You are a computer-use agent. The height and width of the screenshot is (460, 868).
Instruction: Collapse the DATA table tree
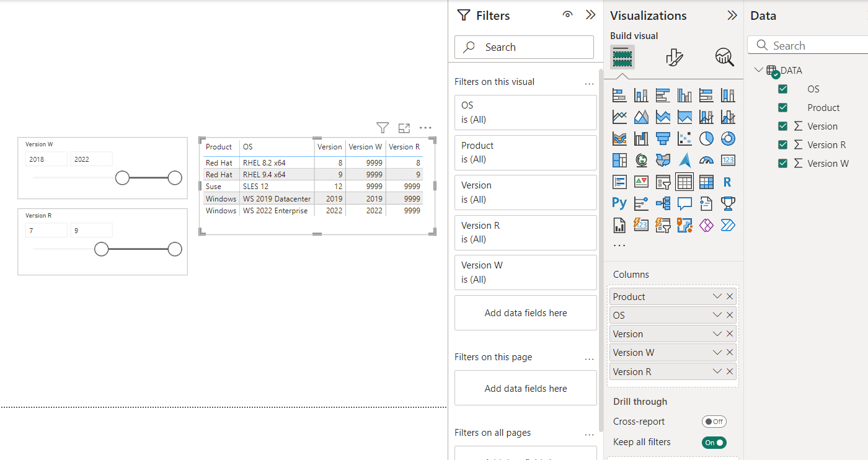(758, 70)
